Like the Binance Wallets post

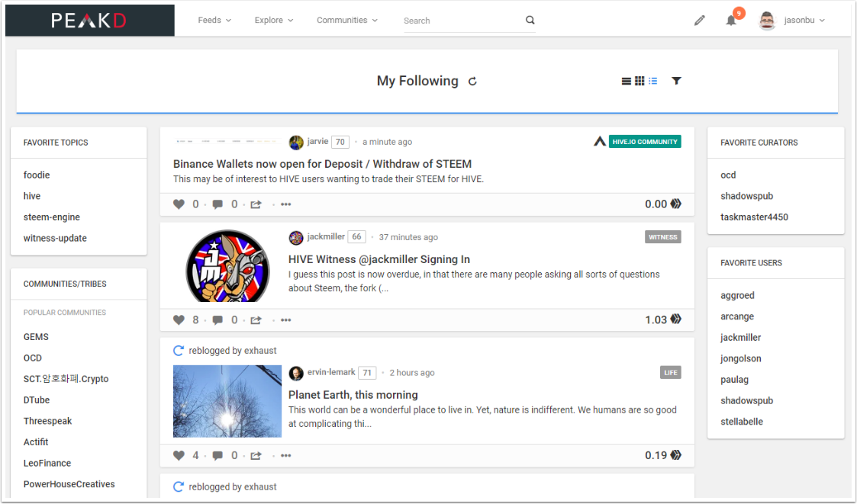pyautogui.click(x=179, y=204)
